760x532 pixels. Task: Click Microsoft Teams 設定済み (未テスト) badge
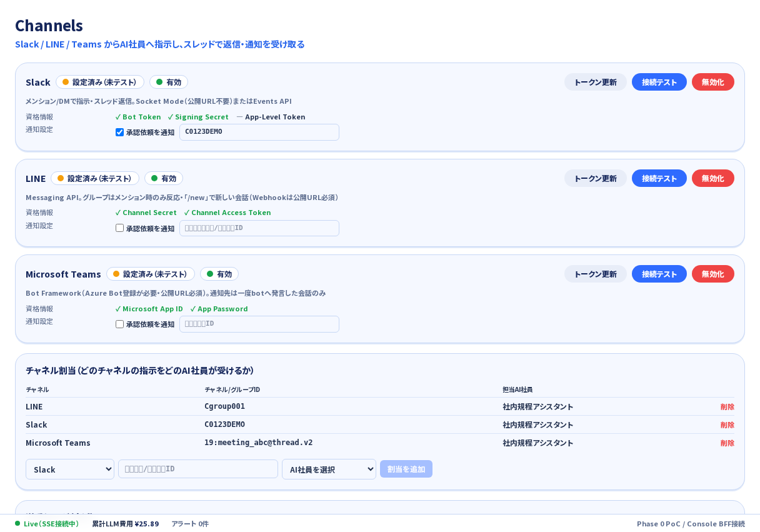pyautogui.click(x=151, y=274)
